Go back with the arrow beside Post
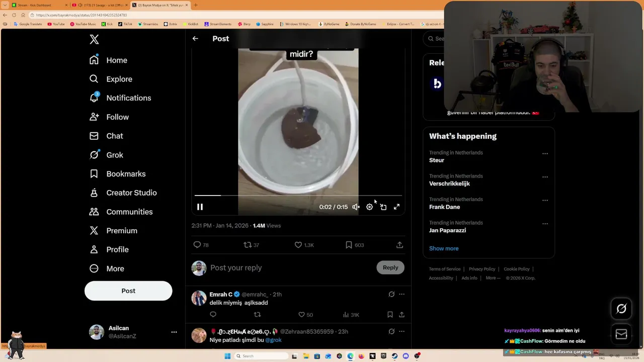 pyautogui.click(x=195, y=39)
